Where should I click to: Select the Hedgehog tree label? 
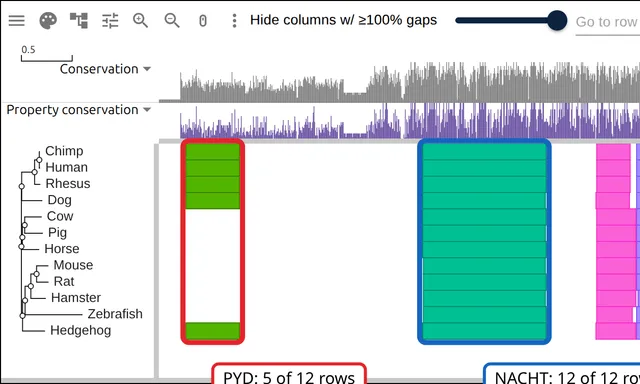(x=80, y=331)
